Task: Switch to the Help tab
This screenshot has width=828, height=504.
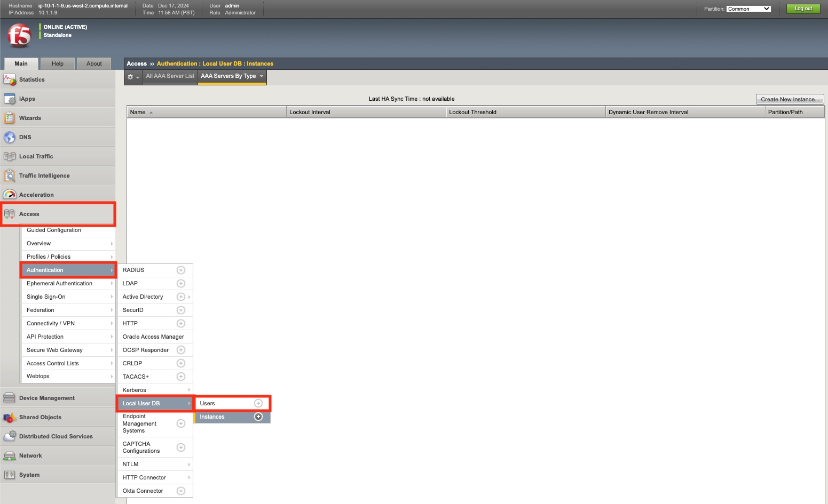Action: click(58, 63)
